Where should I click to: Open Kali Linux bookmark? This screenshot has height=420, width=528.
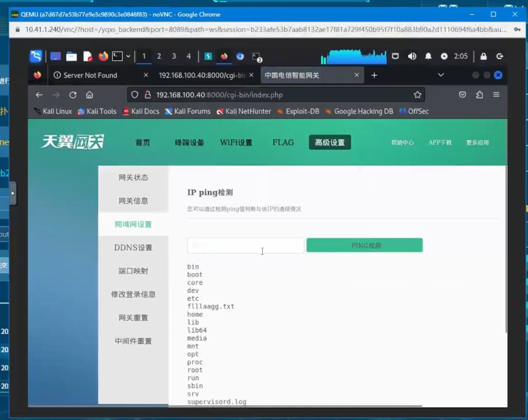click(53, 111)
